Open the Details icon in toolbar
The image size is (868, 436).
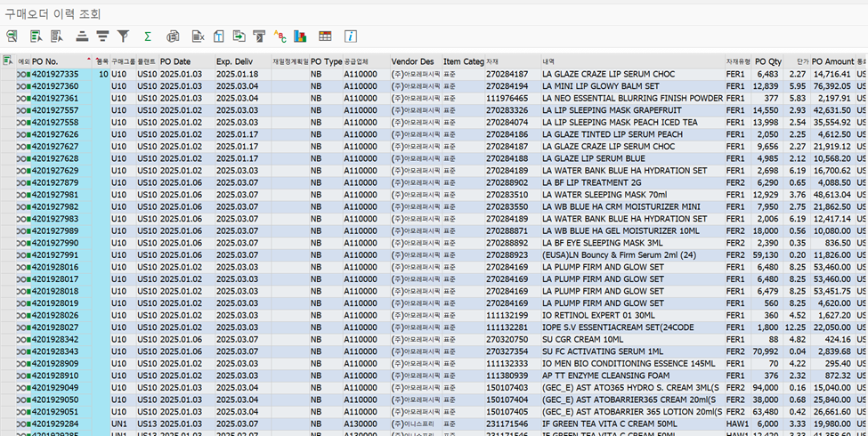(x=12, y=36)
